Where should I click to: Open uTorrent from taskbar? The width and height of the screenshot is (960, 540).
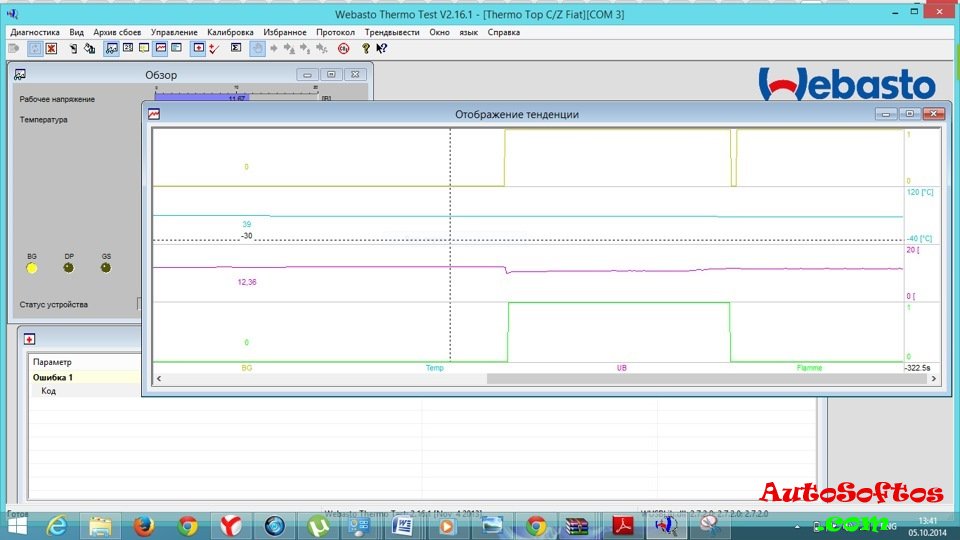coord(318,526)
